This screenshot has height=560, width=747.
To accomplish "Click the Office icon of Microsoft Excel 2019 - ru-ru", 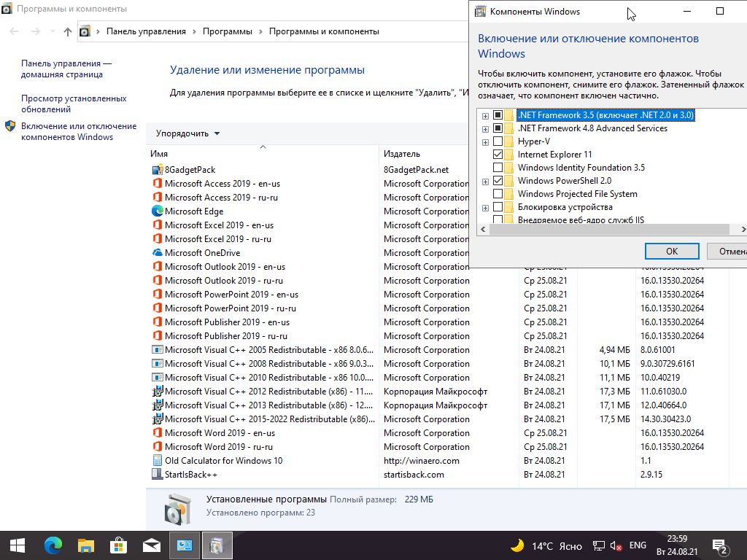I will (x=158, y=238).
